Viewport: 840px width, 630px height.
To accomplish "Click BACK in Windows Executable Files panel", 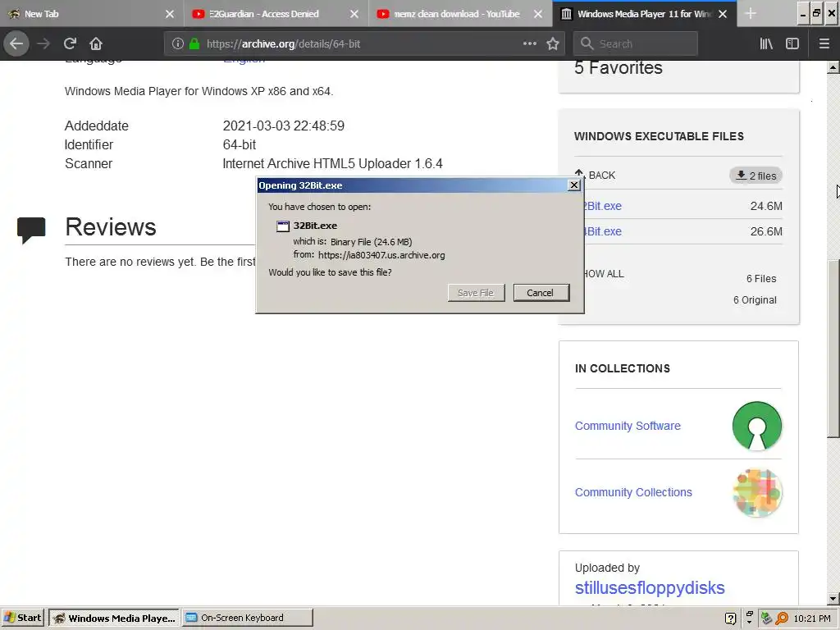I will 595,175.
